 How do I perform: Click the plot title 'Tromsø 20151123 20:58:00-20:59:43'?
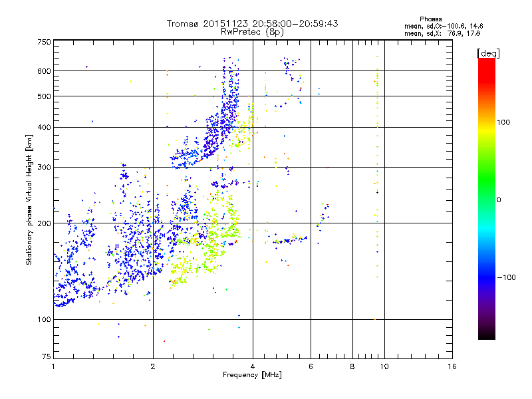(252, 23)
